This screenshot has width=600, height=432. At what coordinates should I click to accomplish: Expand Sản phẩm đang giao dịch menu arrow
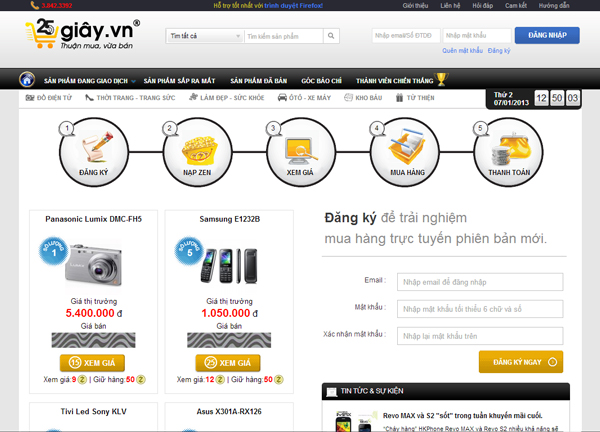[133, 81]
